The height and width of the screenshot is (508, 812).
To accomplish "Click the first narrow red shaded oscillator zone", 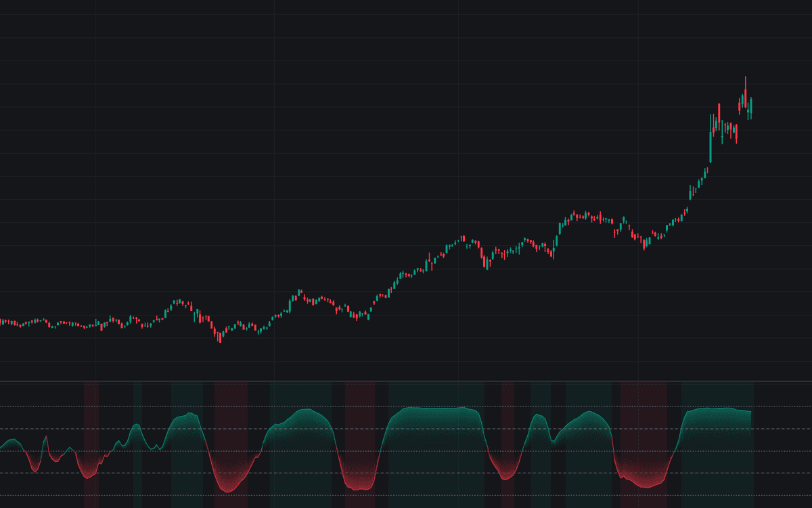I will (91, 444).
